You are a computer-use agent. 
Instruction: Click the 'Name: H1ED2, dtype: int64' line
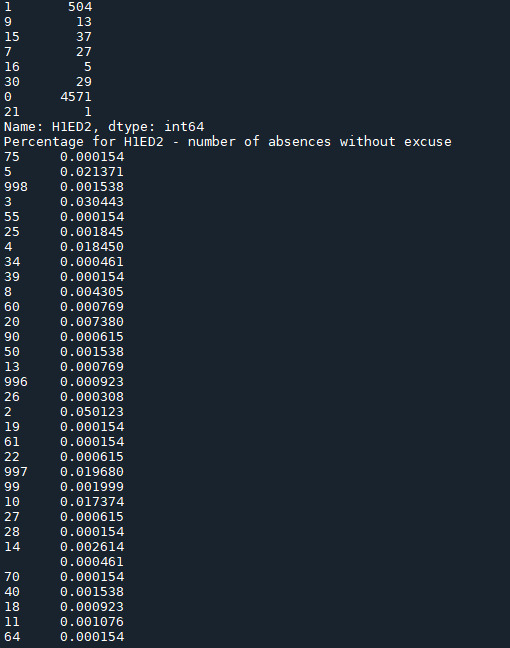[104, 127]
